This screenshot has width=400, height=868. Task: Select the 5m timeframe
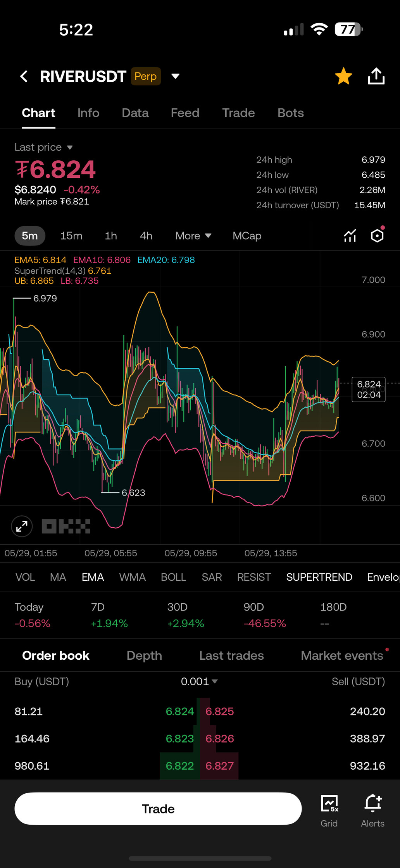[30, 235]
